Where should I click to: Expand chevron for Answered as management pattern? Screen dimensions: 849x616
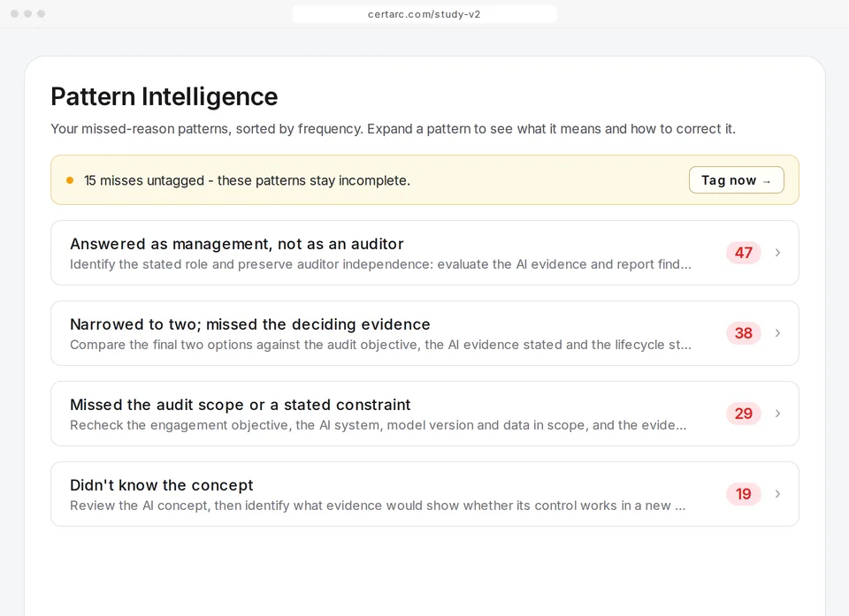[777, 253]
